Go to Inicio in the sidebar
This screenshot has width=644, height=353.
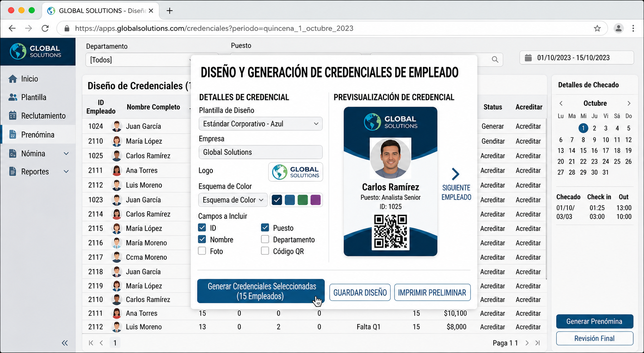pos(38,79)
